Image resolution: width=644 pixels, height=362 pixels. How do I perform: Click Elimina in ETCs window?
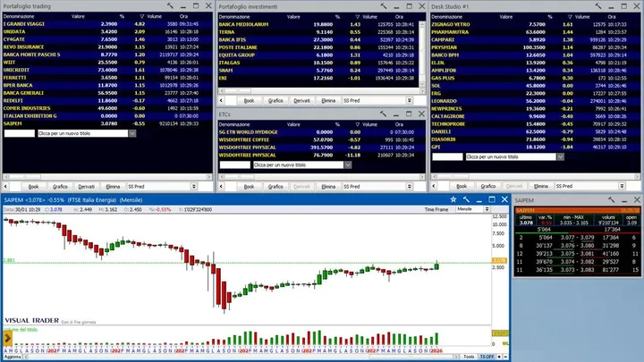328,186
